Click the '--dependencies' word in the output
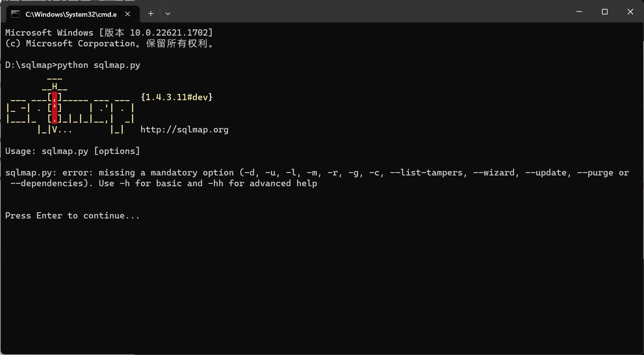The width and height of the screenshot is (644, 355). 47,183
